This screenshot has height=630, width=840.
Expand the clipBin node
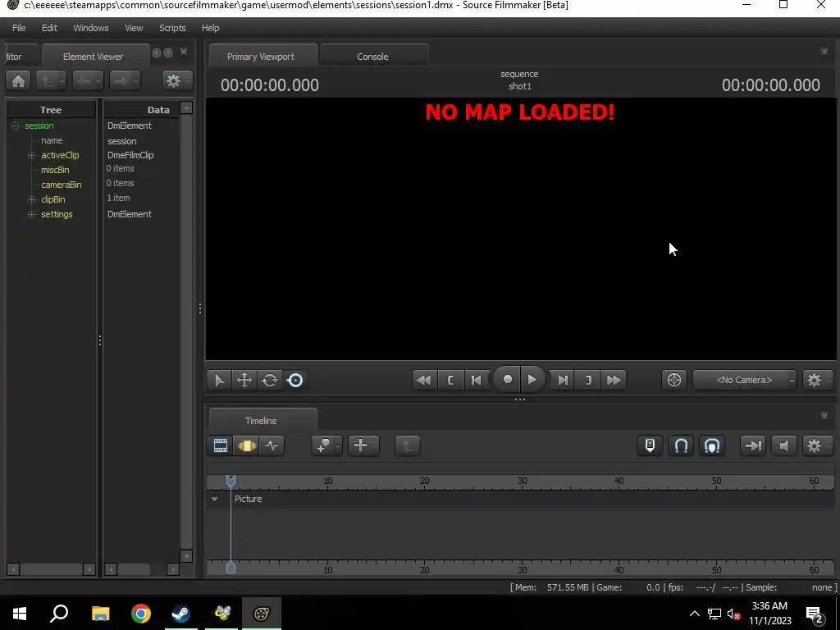click(32, 199)
